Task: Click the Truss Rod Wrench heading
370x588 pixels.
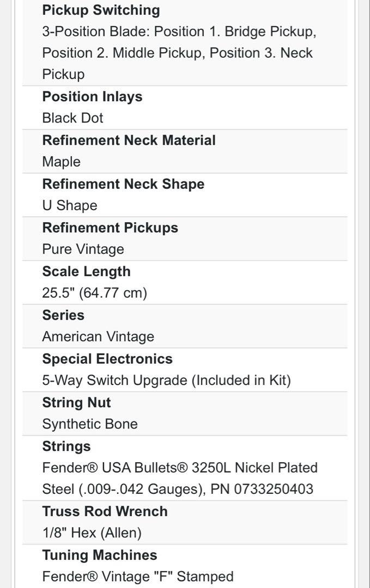Action: (x=105, y=511)
